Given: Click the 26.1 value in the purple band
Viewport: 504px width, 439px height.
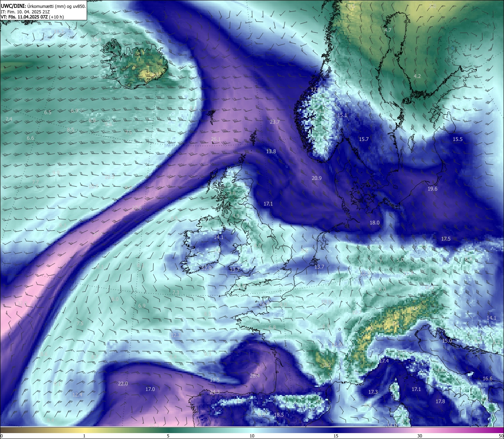Looking at the screenshot, I should coord(216,139).
